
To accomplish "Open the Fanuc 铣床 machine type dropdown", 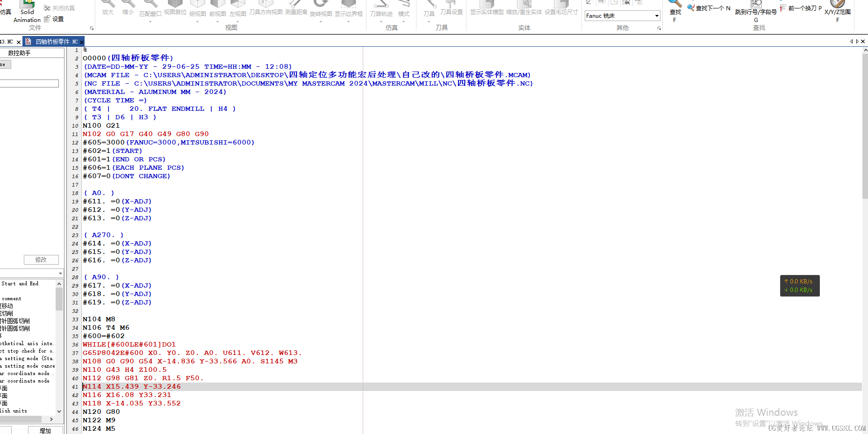I will tap(657, 15).
